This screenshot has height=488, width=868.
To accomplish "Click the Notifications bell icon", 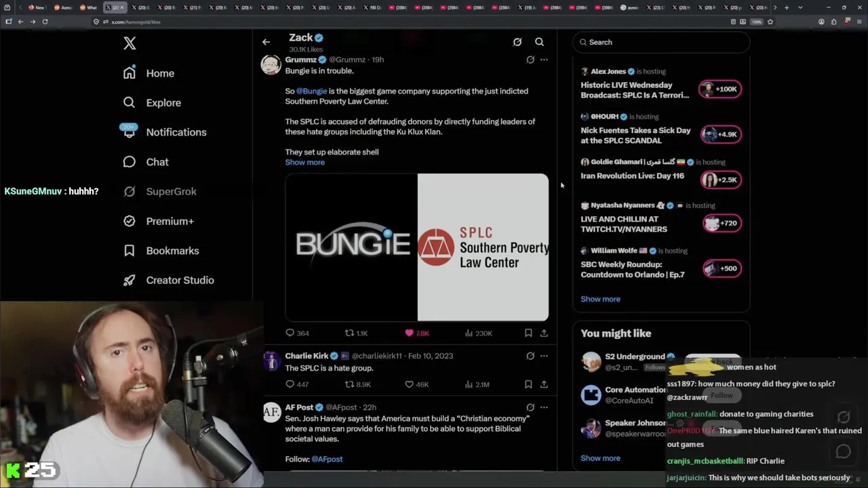I will 129,132.
